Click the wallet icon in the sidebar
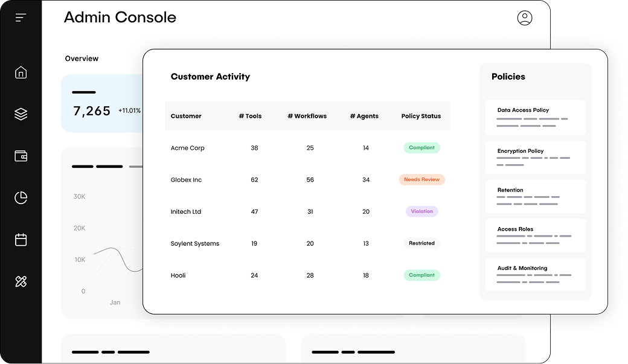Screen dimensions: 628x364 (21, 155)
